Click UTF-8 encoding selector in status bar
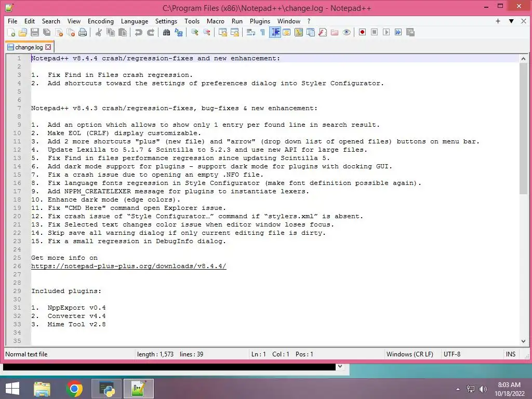The height and width of the screenshot is (399, 532). (x=452, y=354)
